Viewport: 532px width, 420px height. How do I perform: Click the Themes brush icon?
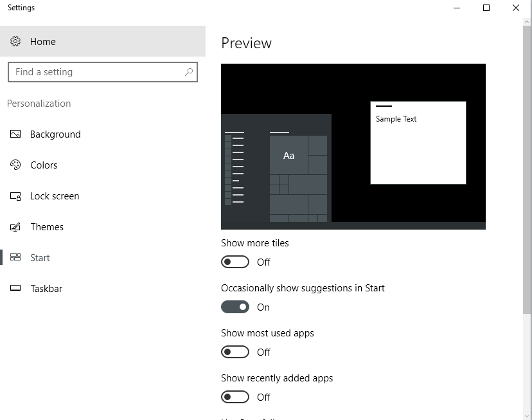point(15,227)
